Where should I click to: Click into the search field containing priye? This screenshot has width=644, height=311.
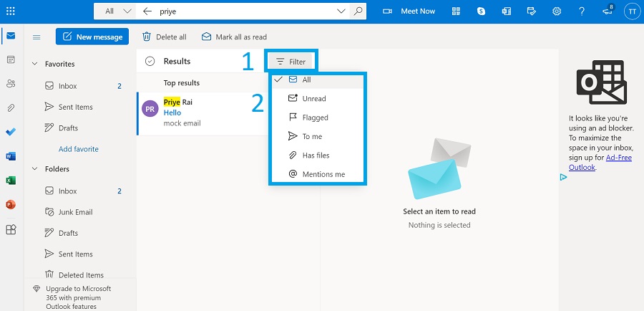(x=245, y=11)
